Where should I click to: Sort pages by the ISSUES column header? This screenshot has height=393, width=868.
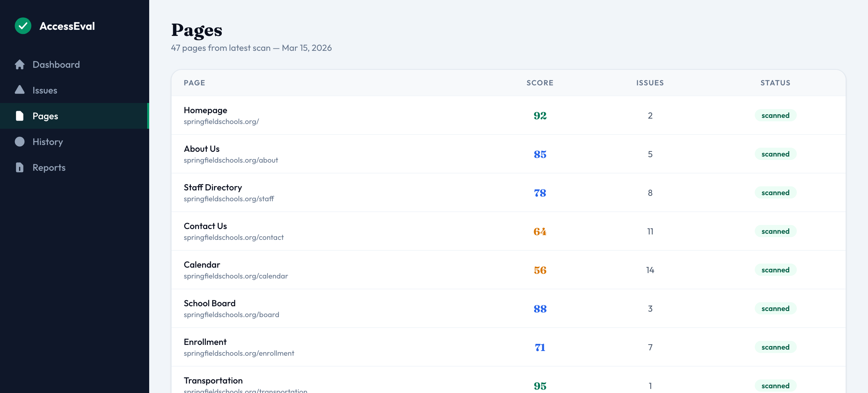tap(649, 83)
